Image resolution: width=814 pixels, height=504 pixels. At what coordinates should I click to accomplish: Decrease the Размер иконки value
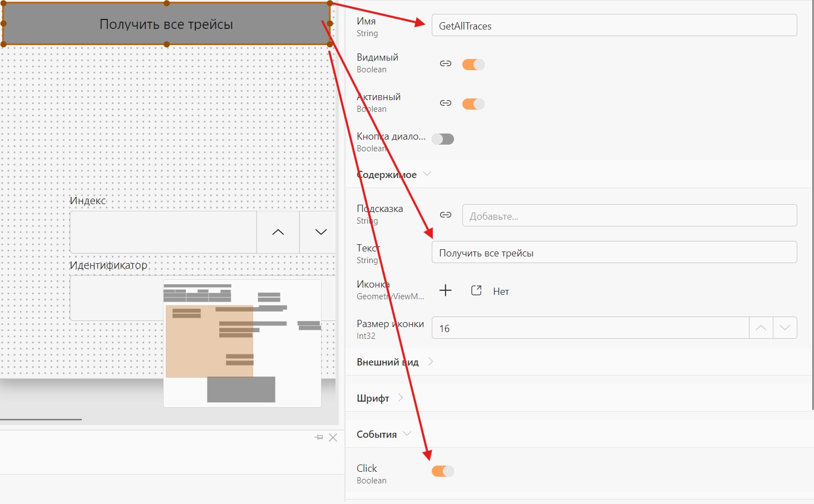[x=785, y=328]
